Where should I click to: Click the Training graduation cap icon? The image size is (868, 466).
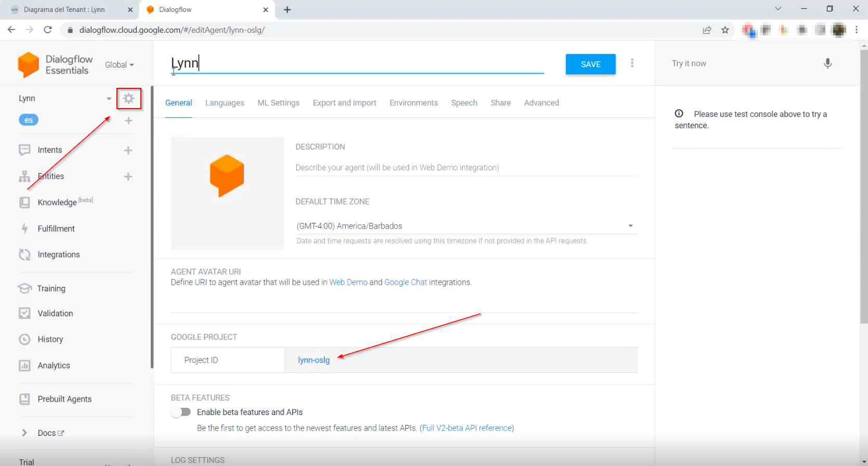[x=24, y=288]
